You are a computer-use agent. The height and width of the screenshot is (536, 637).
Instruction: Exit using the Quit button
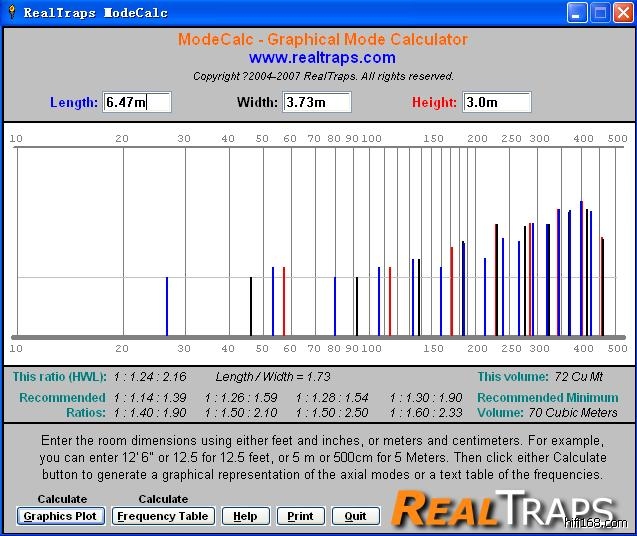coord(355,516)
